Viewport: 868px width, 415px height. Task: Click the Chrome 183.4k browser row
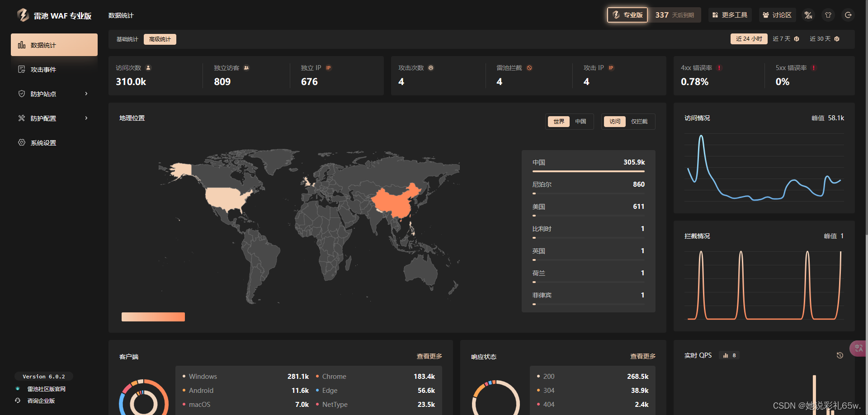coord(375,376)
